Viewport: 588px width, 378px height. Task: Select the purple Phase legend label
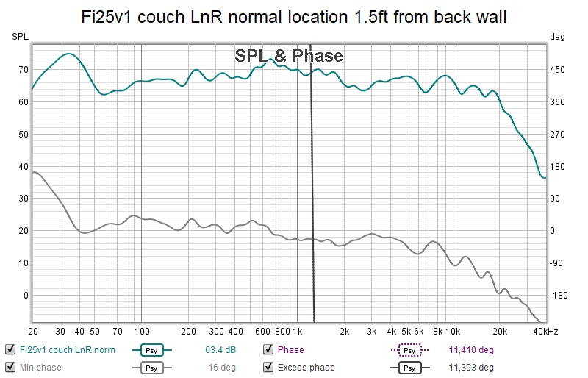point(290,350)
